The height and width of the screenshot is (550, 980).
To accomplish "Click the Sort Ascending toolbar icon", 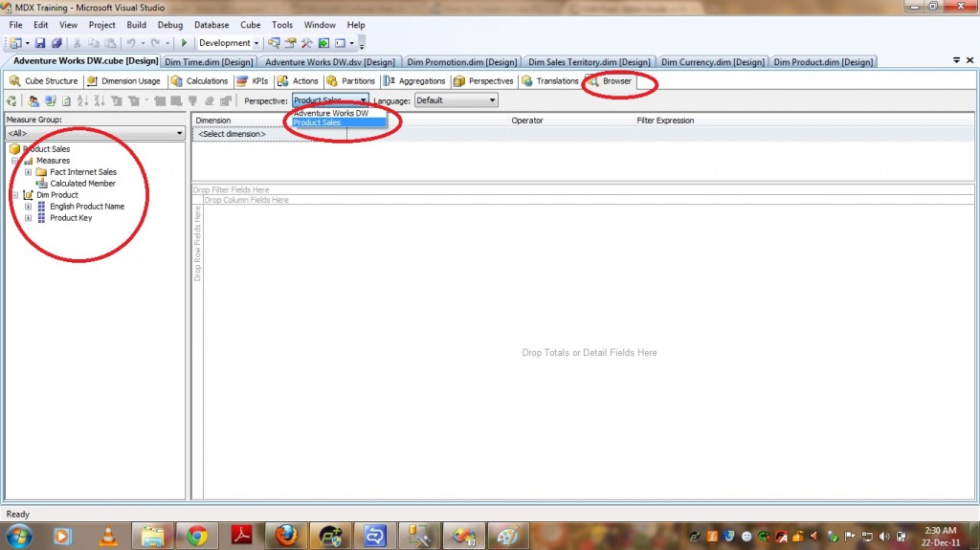I will pos(84,100).
